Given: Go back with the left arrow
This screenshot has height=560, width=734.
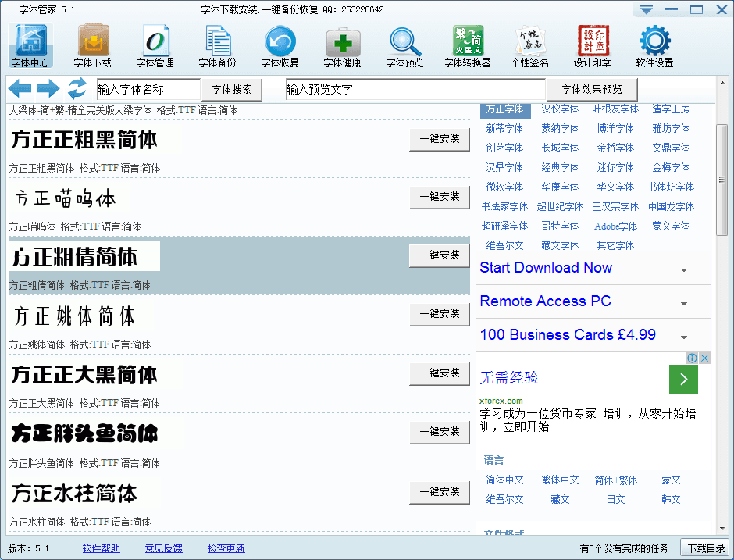Looking at the screenshot, I should point(20,88).
